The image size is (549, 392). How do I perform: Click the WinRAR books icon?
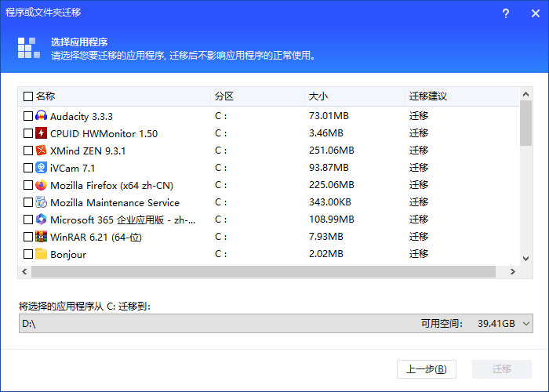[x=41, y=237]
